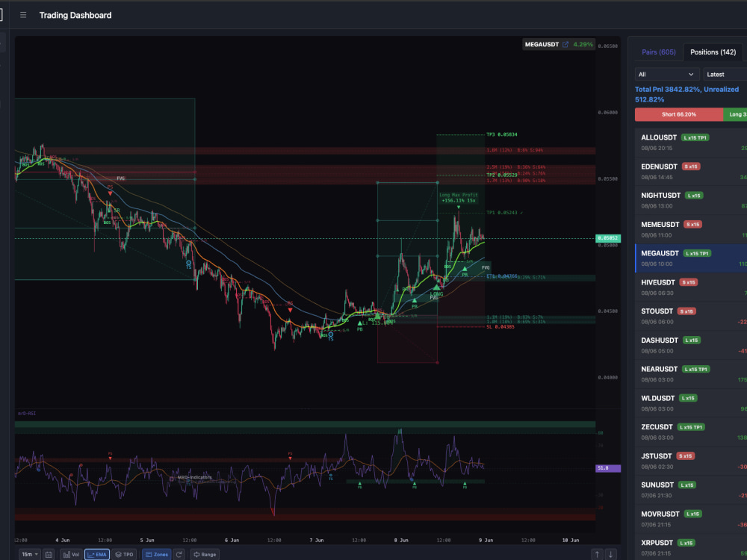Click the MEGAUSDT chart symbol label

(x=542, y=44)
